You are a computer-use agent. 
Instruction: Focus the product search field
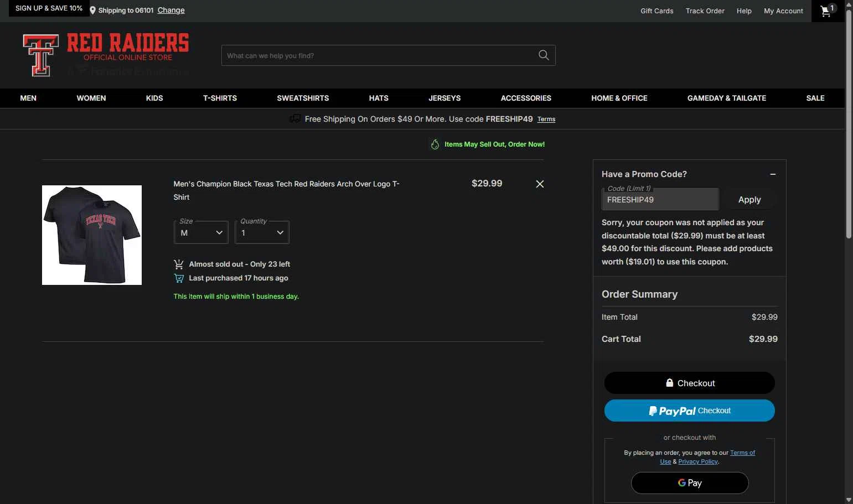(379, 55)
